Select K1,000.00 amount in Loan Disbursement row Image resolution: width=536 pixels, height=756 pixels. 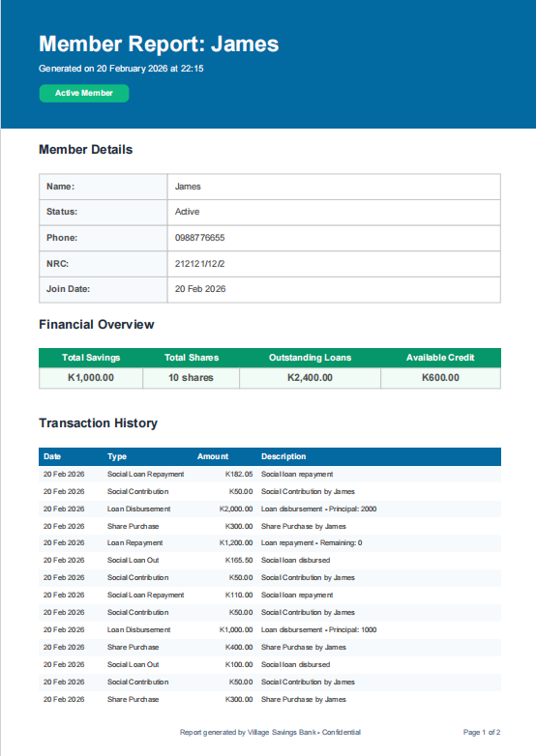(x=236, y=629)
